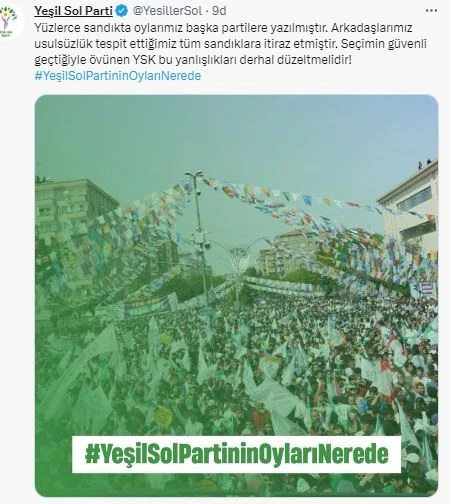Open the 9d timestamp permalink
The height and width of the screenshot is (504, 450).
coord(219,11)
